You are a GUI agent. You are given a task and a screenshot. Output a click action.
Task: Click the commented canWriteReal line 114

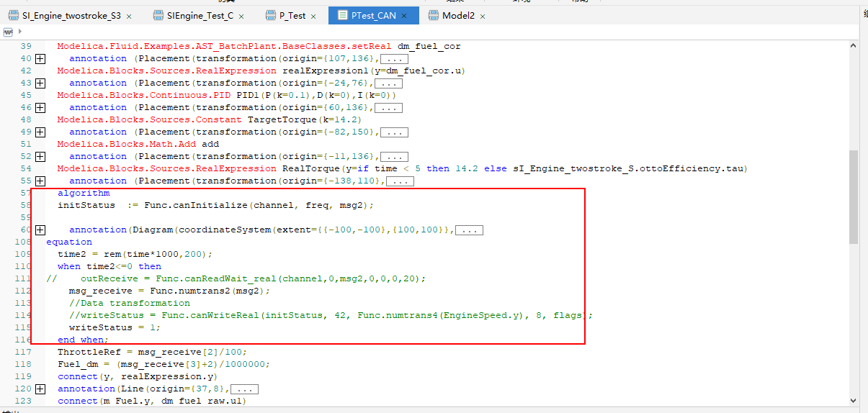click(331, 315)
